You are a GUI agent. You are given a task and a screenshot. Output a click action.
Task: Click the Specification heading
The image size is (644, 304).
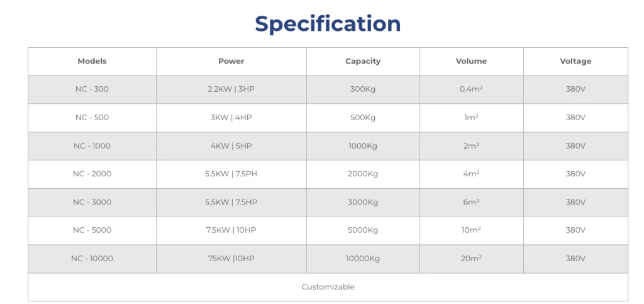[x=328, y=24]
